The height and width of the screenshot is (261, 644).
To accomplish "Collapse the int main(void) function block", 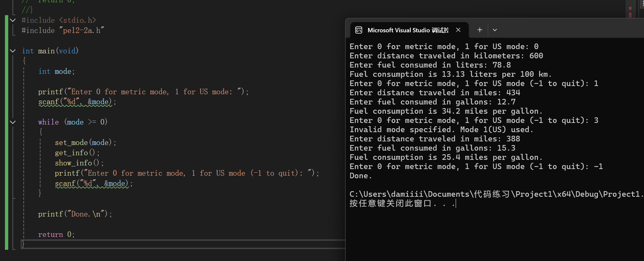I will coord(13,51).
